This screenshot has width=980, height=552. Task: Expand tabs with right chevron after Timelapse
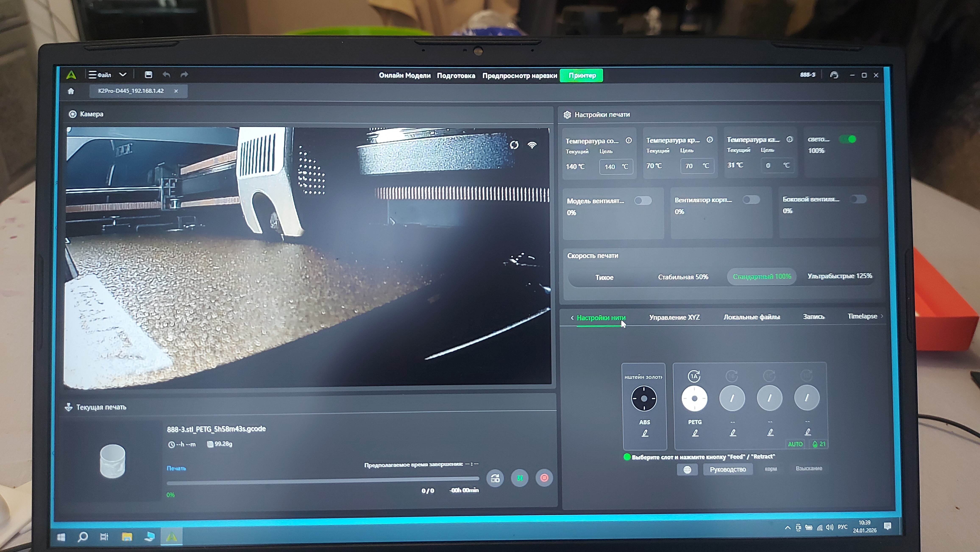882,316
